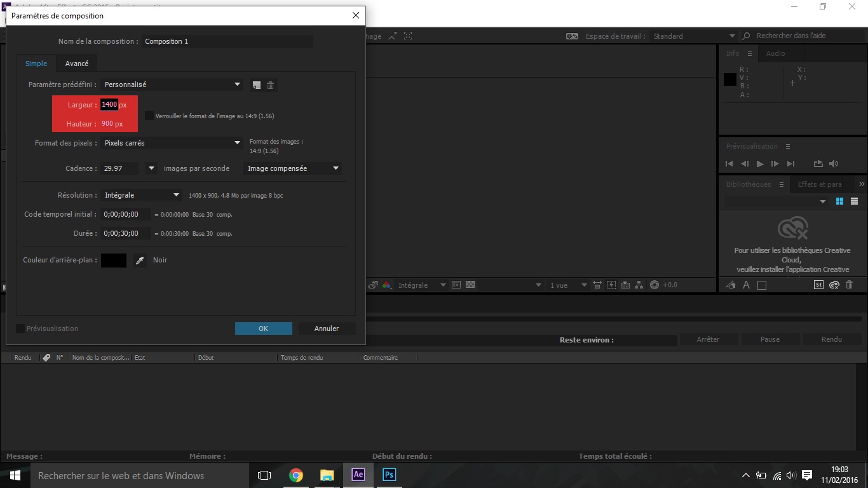This screenshot has height=488, width=868.
Task: Toggle the Prévisualisation checkbox in dialog
Action: (20, 329)
